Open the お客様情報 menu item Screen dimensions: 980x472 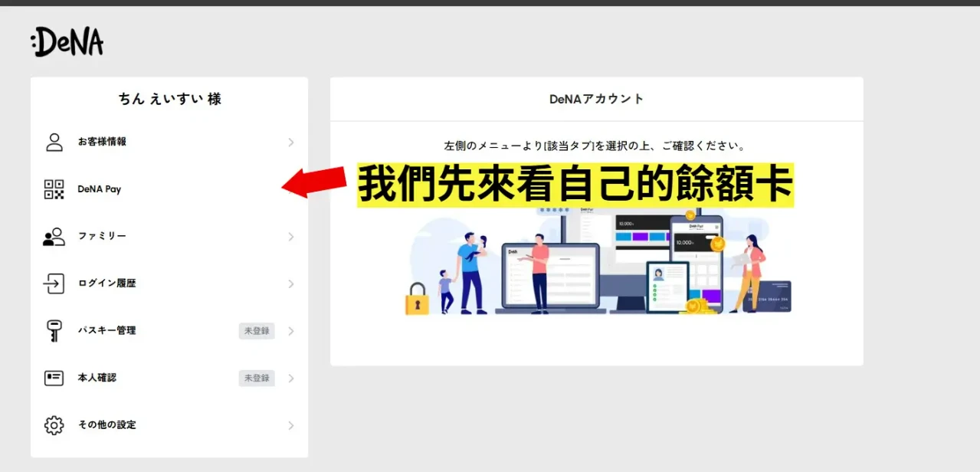tap(169, 142)
